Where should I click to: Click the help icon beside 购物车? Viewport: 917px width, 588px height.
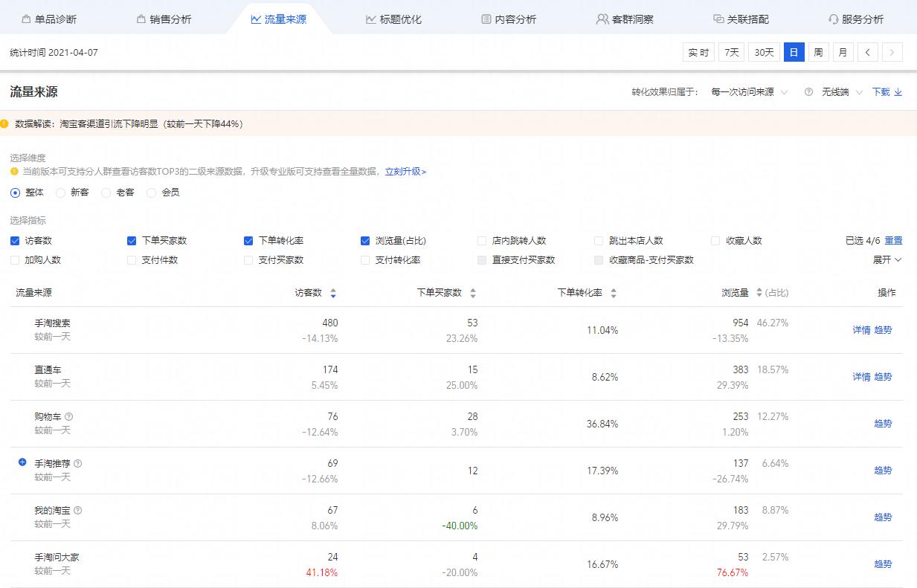point(69,417)
